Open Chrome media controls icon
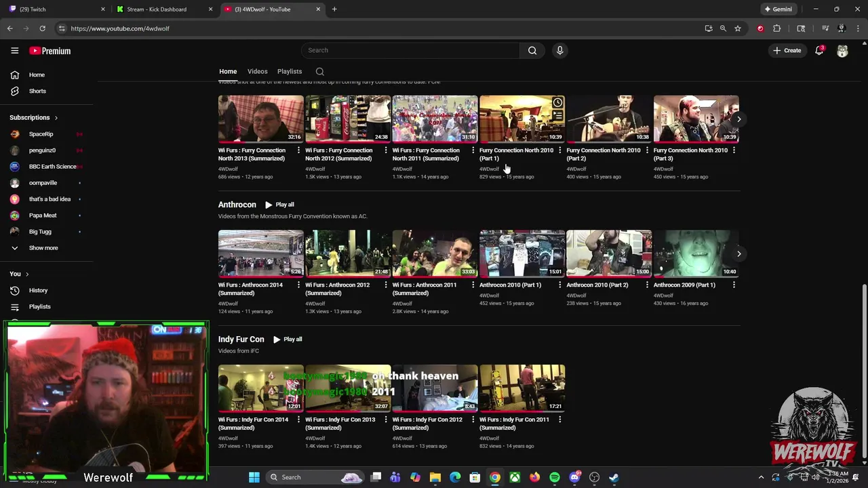This screenshot has width=868, height=488. click(x=825, y=28)
